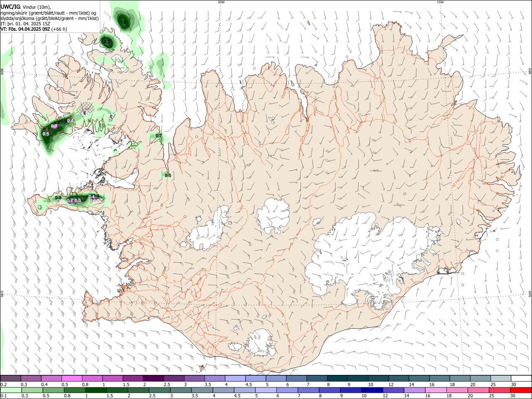Viewport: 532px width, 399px height.
Task: Pick the green 0.5–0.8 rain scale swatch
Action: (x=53, y=390)
